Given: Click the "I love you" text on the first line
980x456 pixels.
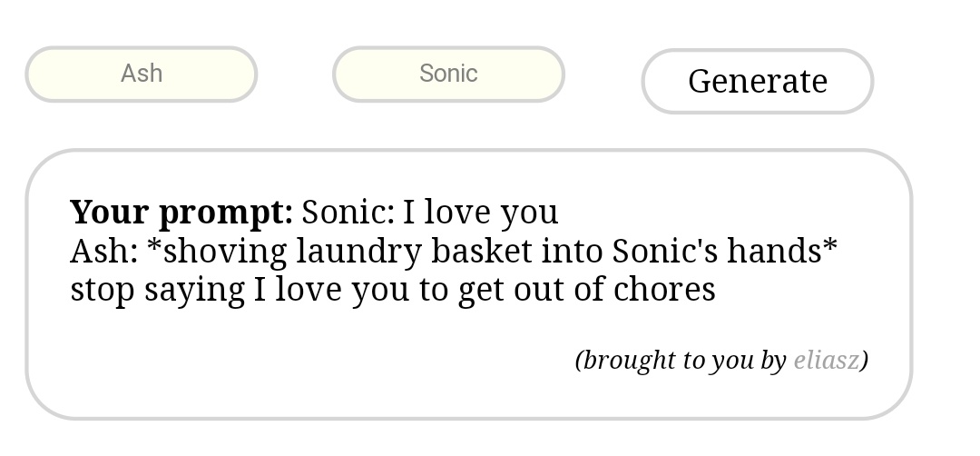Looking at the screenshot, I should click(x=480, y=213).
